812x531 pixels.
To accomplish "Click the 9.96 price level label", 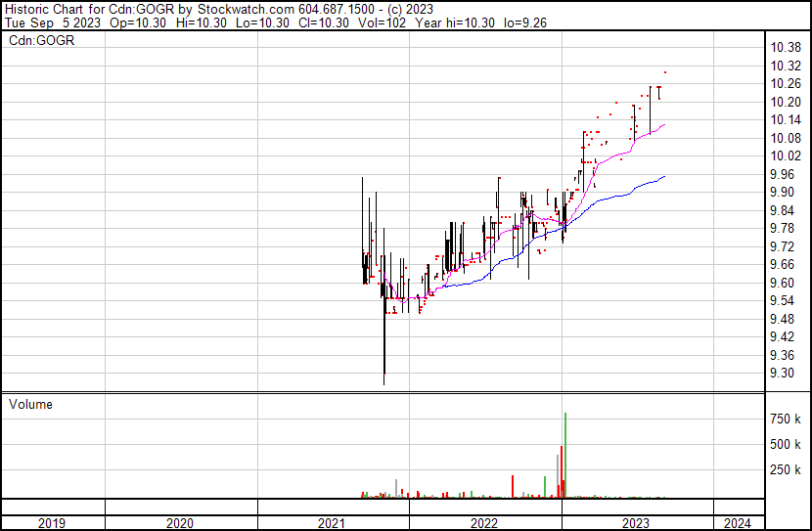I will pyautogui.click(x=785, y=174).
